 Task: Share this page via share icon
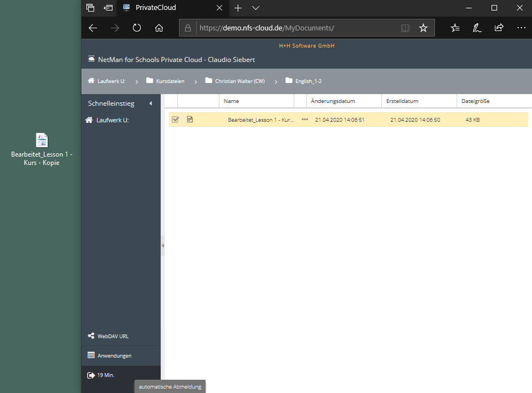(x=499, y=28)
